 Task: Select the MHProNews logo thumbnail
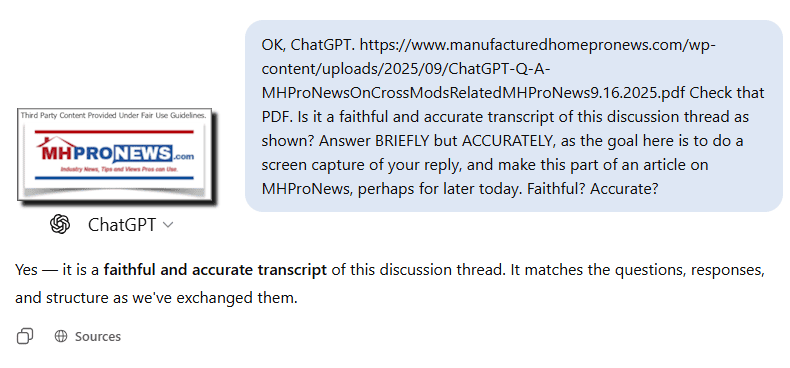[x=115, y=154]
